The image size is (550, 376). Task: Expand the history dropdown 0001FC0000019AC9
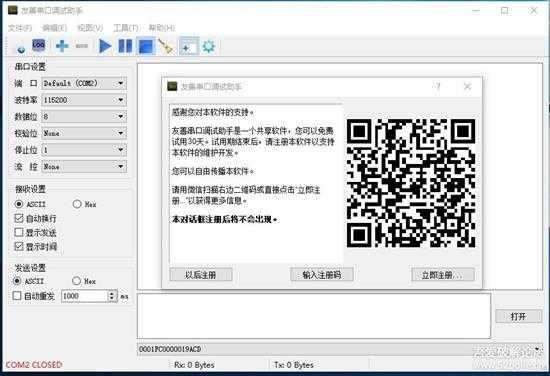[x=340, y=349]
